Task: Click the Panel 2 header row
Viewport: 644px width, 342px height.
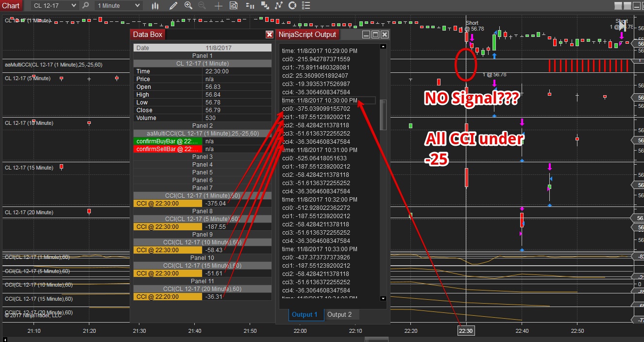Action: pos(203,125)
